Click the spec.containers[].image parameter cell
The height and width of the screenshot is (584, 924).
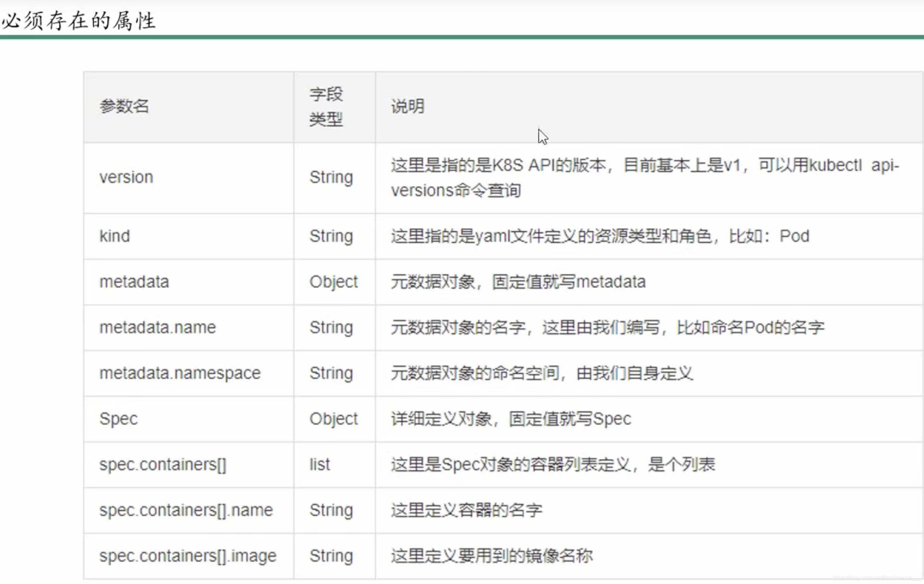187,556
